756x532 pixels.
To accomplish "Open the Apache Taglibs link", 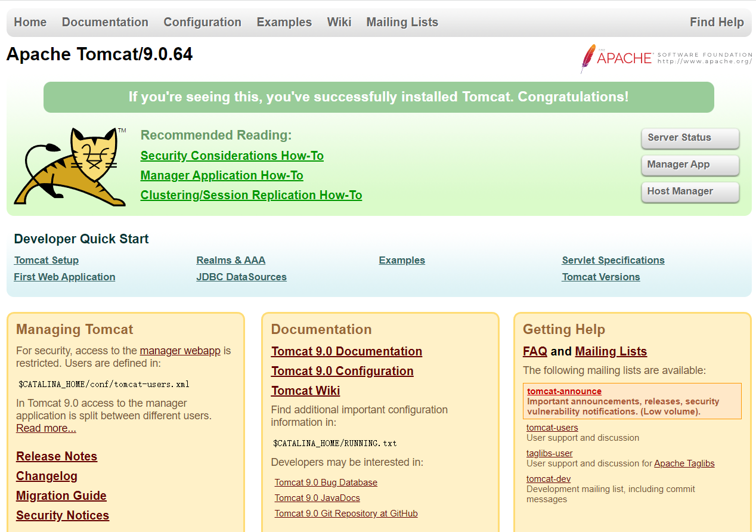I will point(684,463).
